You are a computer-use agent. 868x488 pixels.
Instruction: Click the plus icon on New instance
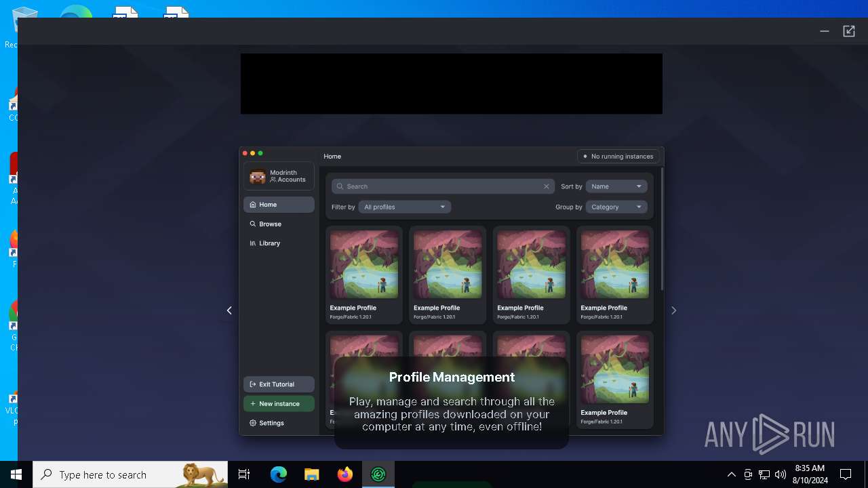[253, 403]
